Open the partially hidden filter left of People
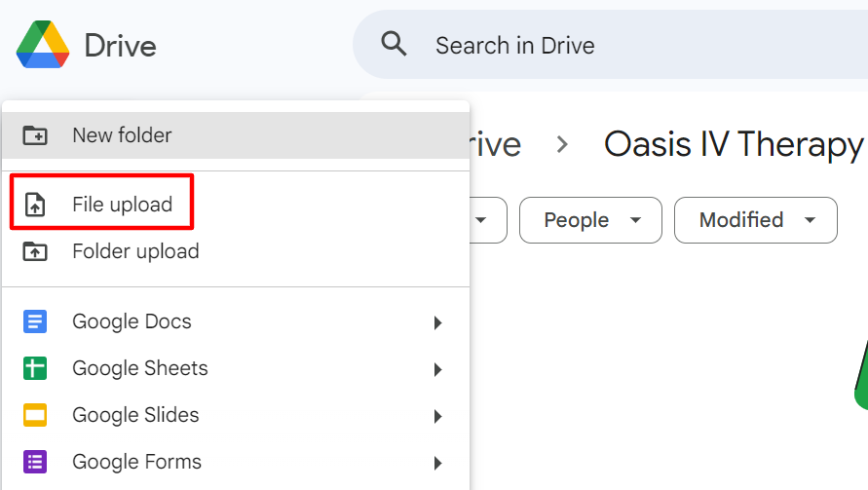The width and height of the screenshot is (868, 490). pos(487,220)
